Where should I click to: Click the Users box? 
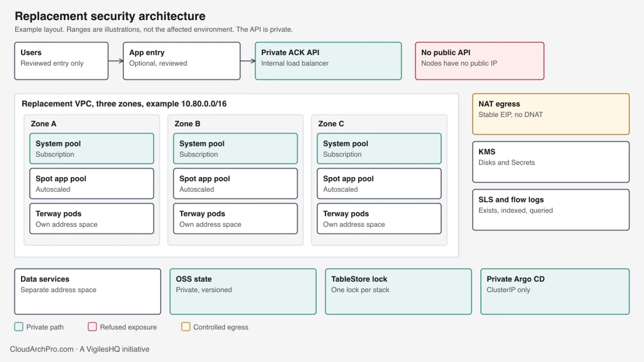61,61
